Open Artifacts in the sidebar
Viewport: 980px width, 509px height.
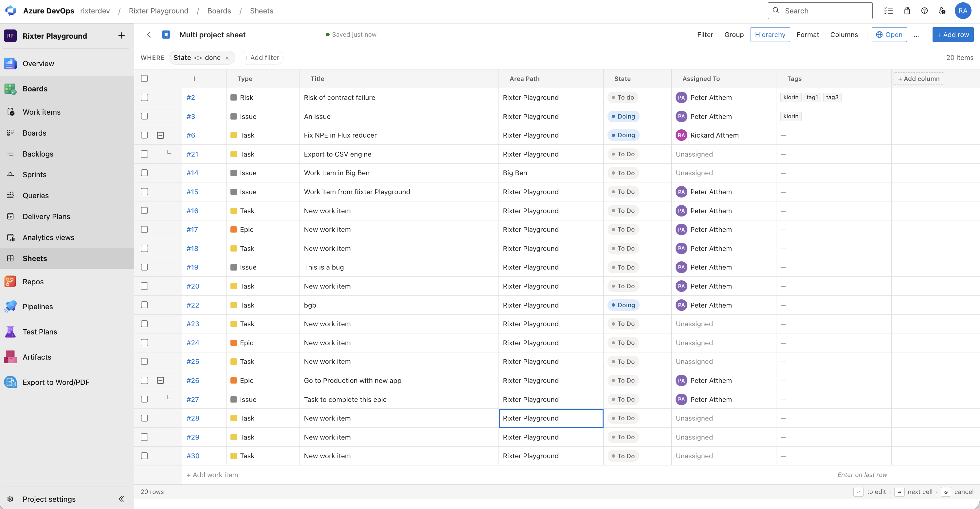click(x=67, y=357)
